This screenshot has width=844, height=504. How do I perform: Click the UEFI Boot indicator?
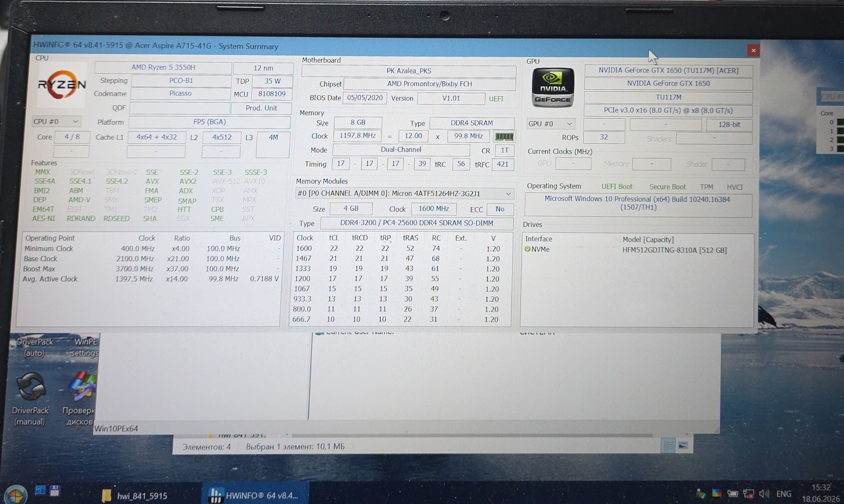click(617, 187)
